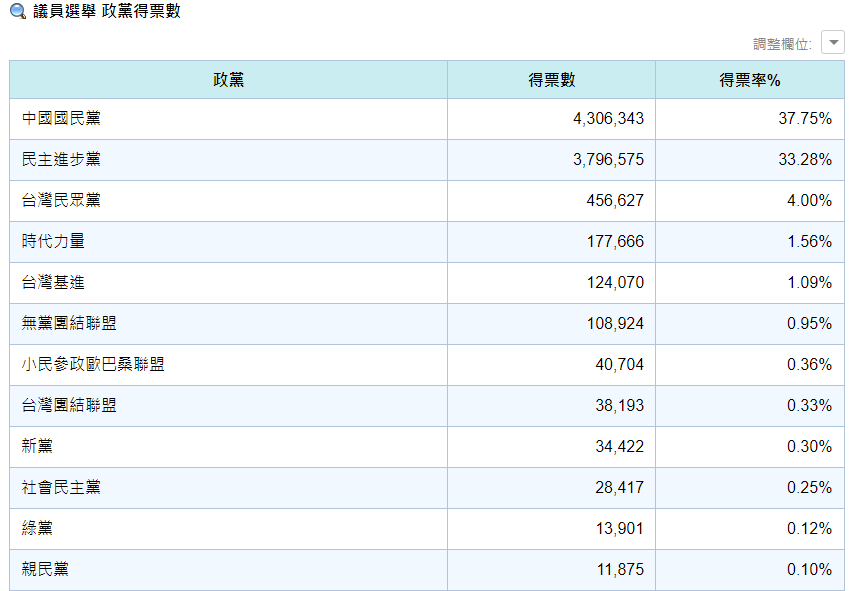Select the 新黨 party name
Image resolution: width=867 pixels, height=591 pixels.
click(37, 446)
